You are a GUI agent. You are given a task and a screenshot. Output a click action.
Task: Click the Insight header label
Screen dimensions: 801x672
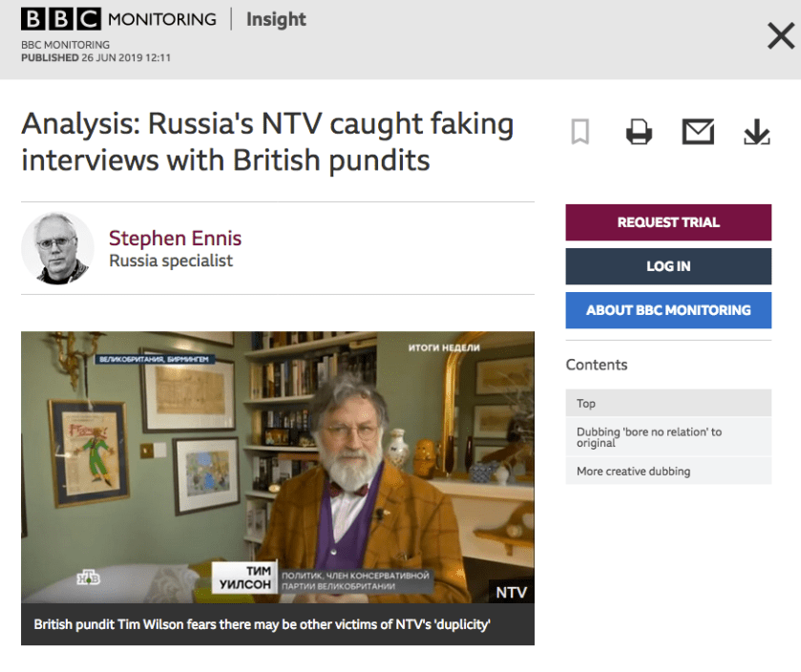[276, 19]
